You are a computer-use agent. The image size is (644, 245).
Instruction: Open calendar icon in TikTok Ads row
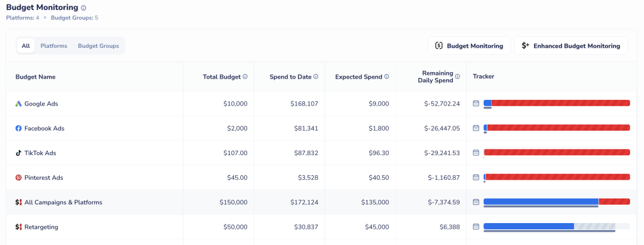(x=476, y=153)
